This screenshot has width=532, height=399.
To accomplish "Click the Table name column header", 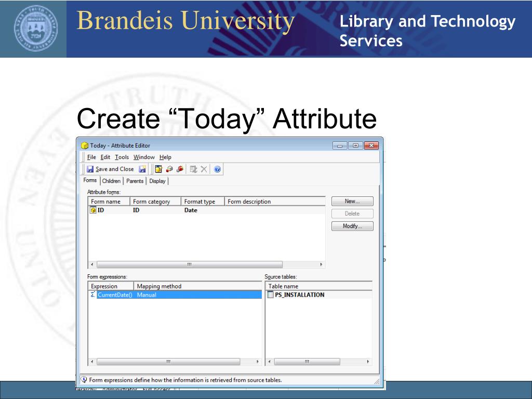I will pos(318,286).
